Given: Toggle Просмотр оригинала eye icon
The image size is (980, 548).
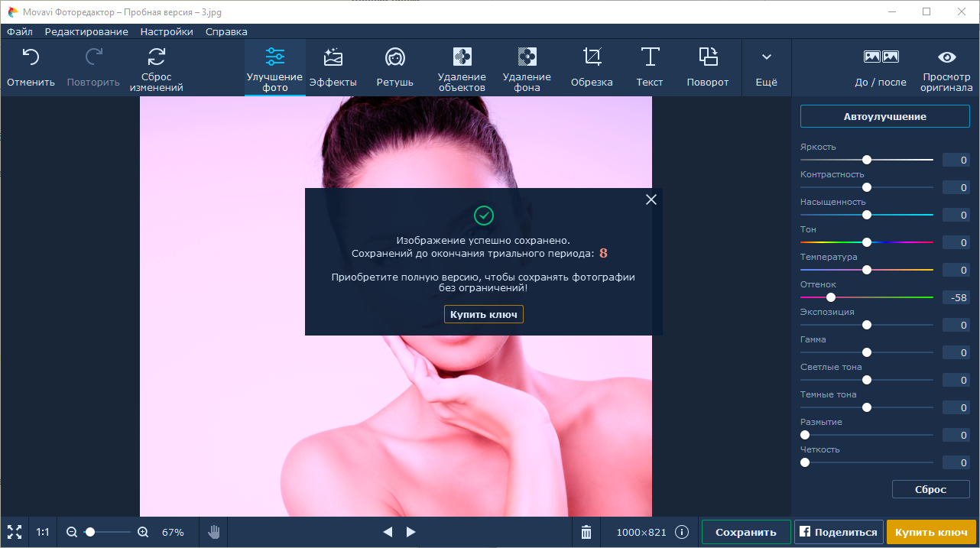Looking at the screenshot, I should 947,57.
